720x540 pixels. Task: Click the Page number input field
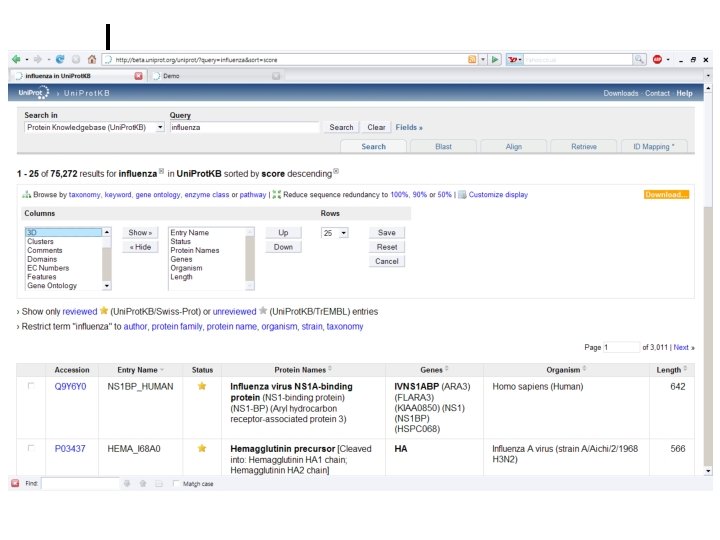pos(621,347)
